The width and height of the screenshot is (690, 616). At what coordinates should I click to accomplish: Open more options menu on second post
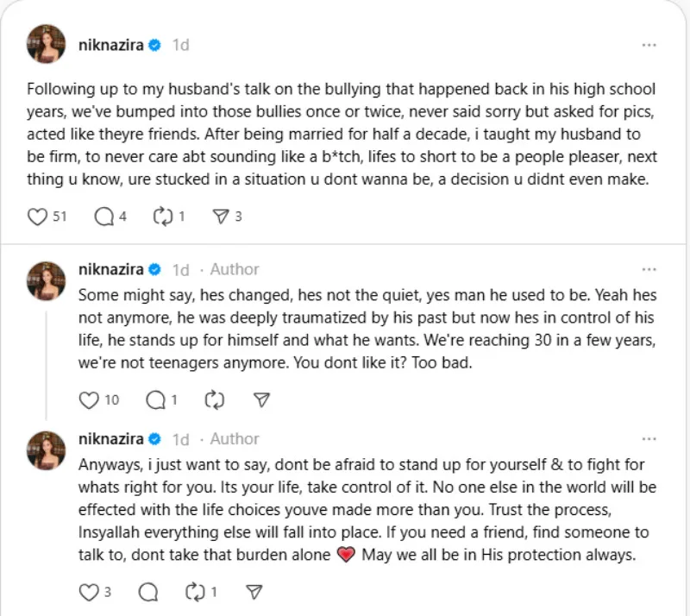pyautogui.click(x=649, y=269)
